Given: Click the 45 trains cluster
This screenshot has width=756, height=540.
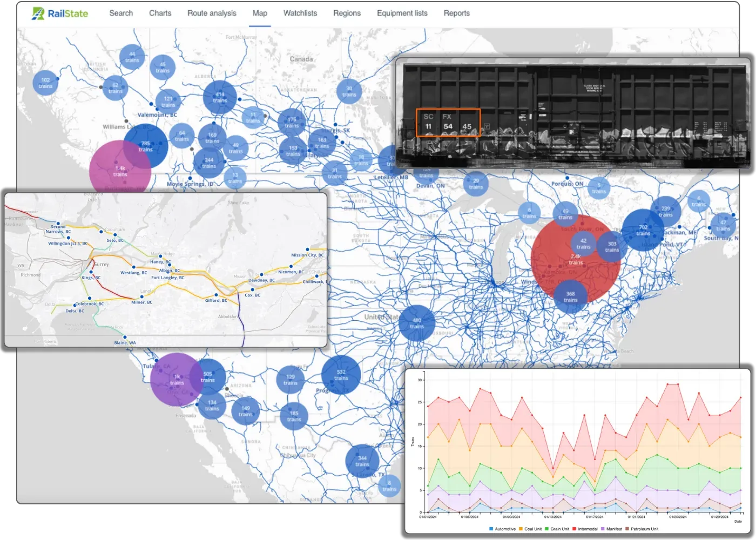Looking at the screenshot, I should click(163, 67).
